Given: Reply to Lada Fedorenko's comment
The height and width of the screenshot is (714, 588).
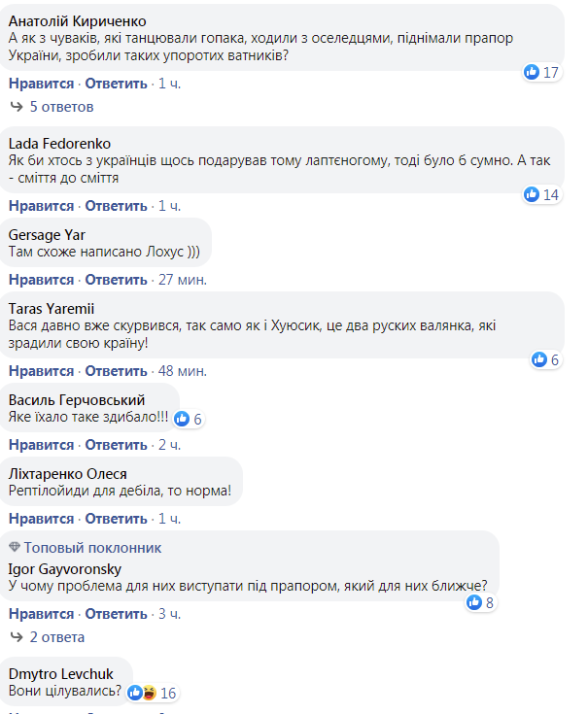Looking at the screenshot, I should click(x=116, y=206).
